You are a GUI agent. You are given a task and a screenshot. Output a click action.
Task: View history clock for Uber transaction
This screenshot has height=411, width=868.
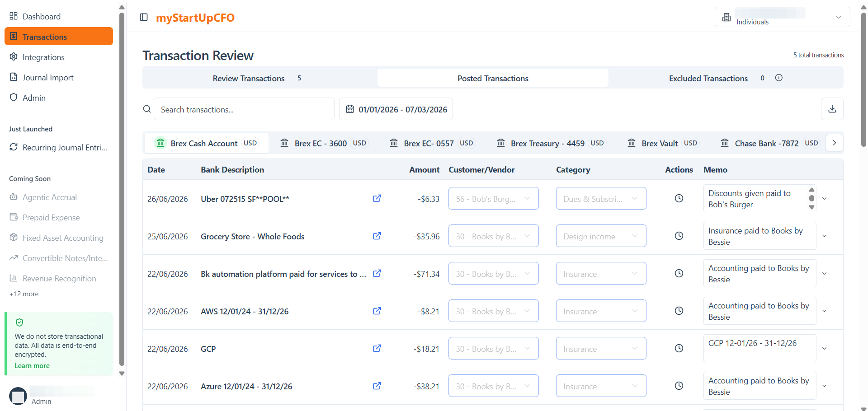(x=679, y=198)
